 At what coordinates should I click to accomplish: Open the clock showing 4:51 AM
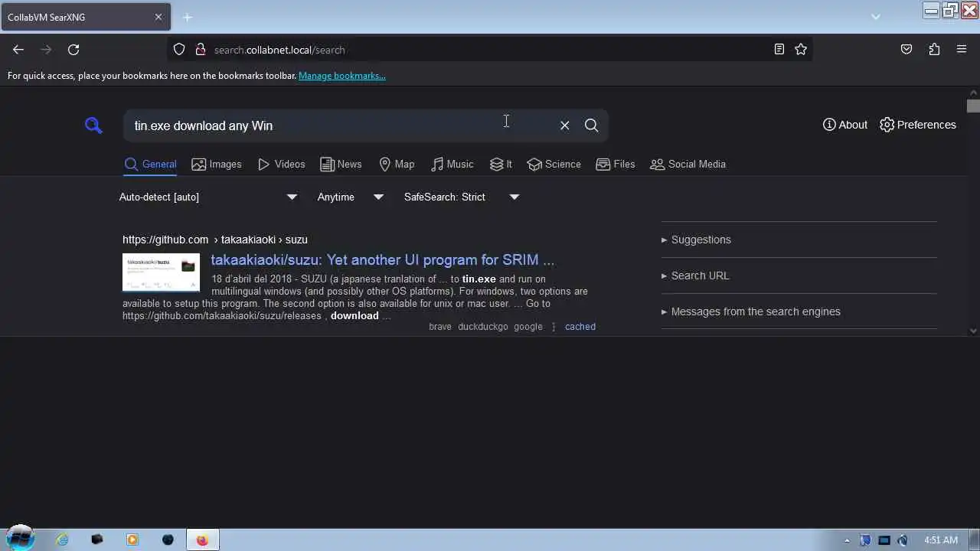pyautogui.click(x=941, y=540)
